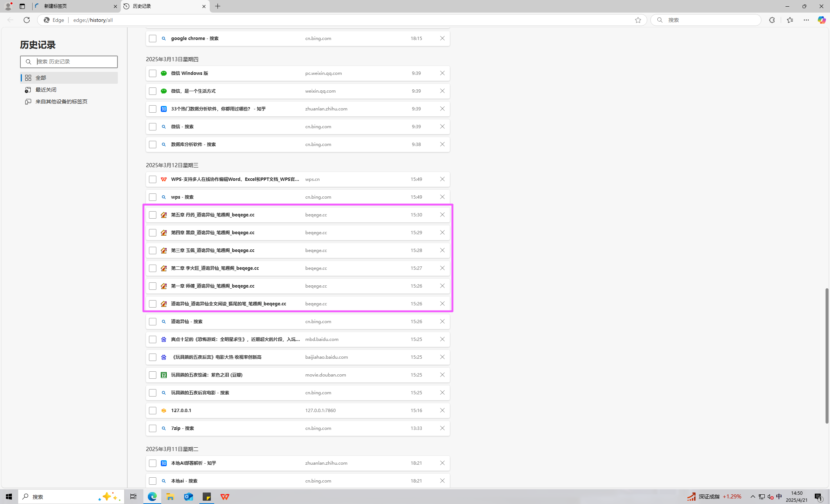The width and height of the screenshot is (830, 504).
Task: Open the Extensions puzzle icon
Action: 772,20
